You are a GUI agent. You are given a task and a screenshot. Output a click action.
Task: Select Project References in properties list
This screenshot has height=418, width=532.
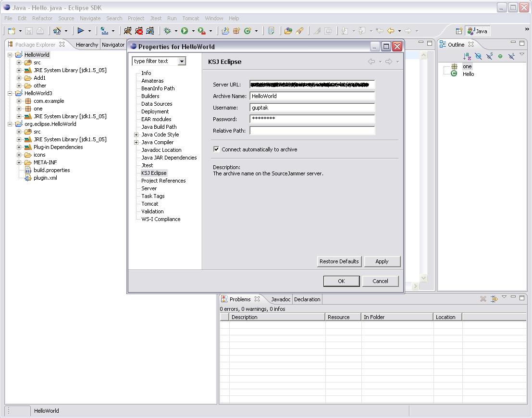tap(163, 181)
